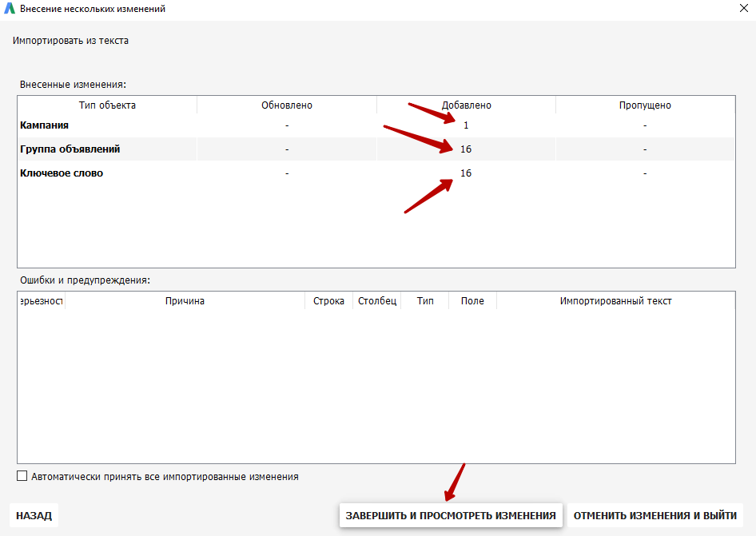Click the Импортированный текст column header
756x536 pixels.
tap(615, 301)
